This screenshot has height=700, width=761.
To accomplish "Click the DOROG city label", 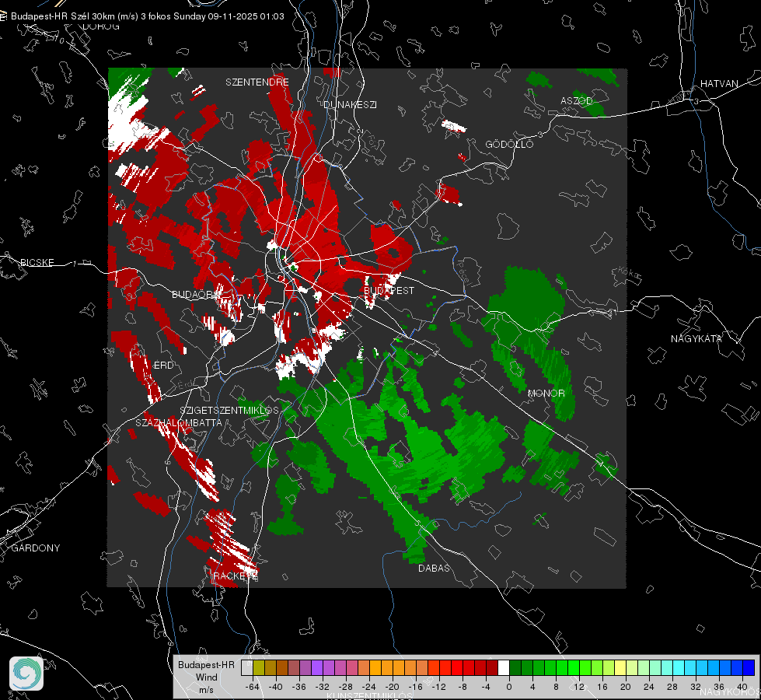I will pyautogui.click(x=101, y=26).
